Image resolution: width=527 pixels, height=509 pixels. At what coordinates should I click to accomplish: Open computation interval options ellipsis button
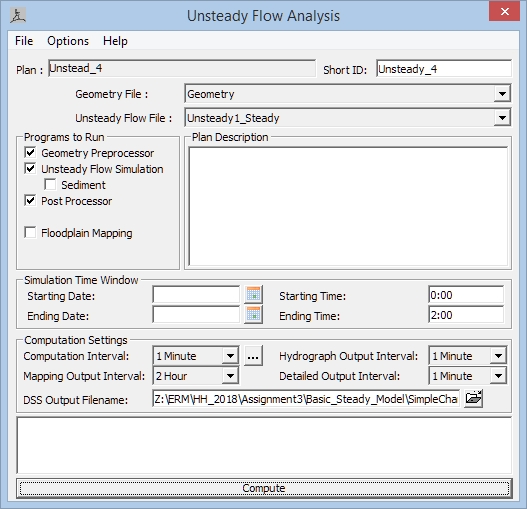tap(253, 356)
